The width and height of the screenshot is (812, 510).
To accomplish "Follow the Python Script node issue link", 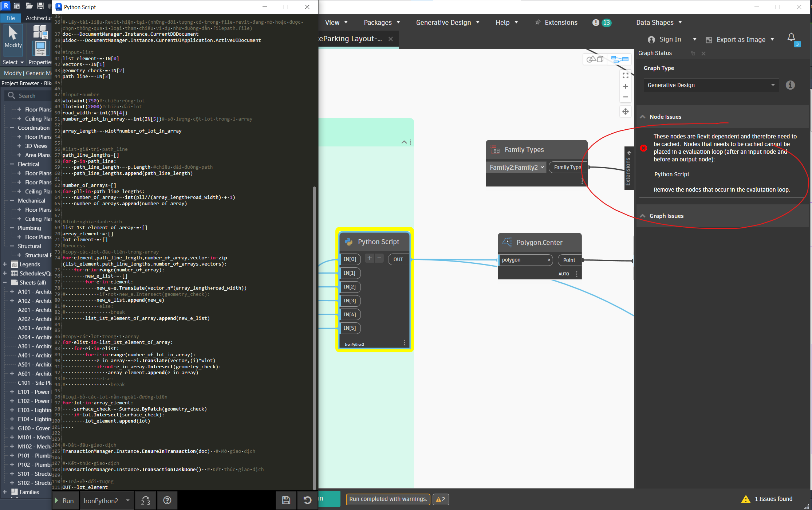I will point(671,174).
